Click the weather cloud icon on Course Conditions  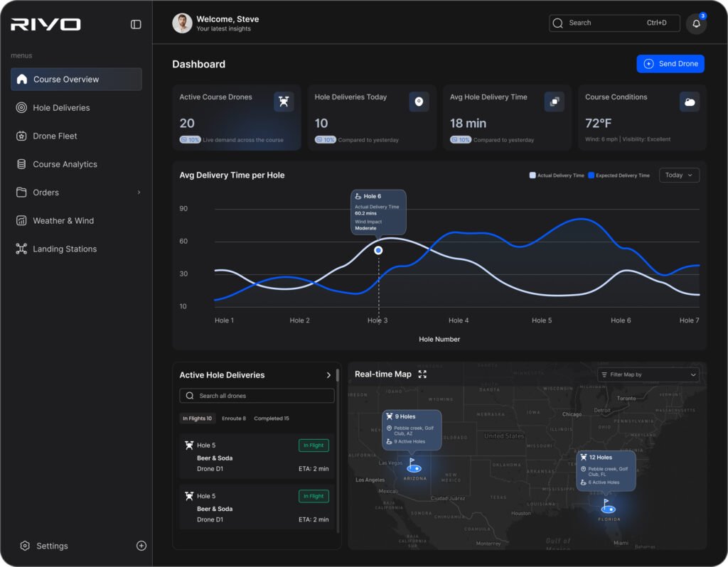[689, 102]
